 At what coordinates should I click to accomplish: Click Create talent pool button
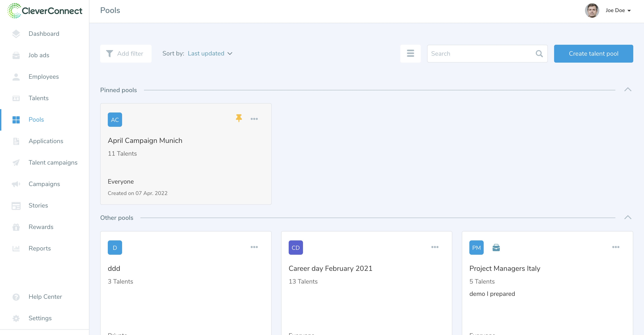click(593, 53)
